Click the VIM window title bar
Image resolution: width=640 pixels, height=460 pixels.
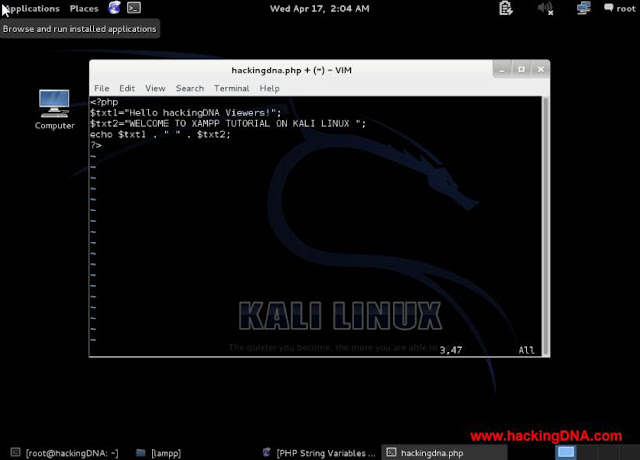pyautogui.click(x=291, y=70)
